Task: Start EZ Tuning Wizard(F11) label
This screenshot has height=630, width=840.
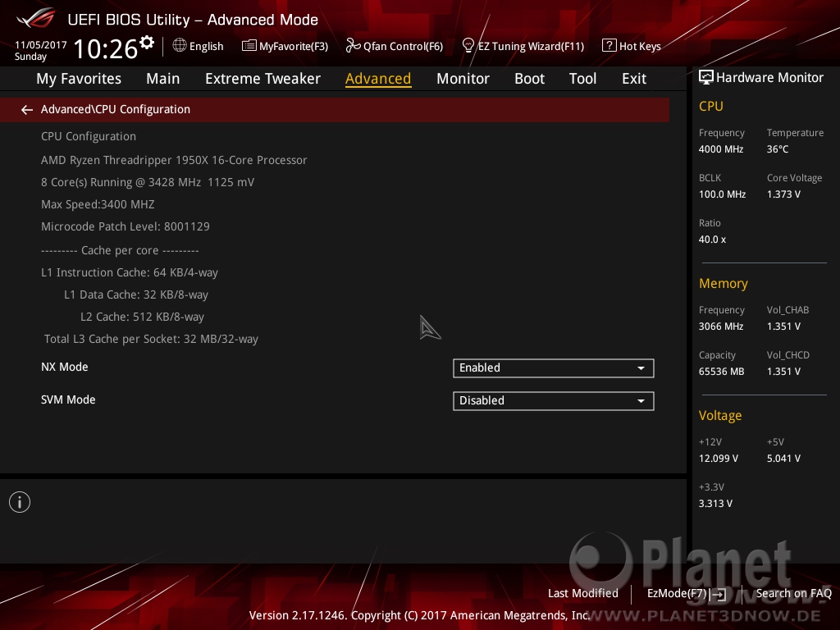Action: (531, 47)
